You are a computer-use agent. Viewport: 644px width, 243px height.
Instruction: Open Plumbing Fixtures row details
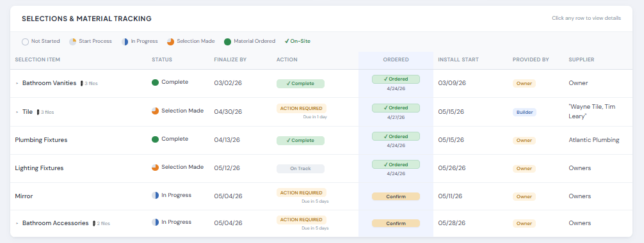click(321, 141)
